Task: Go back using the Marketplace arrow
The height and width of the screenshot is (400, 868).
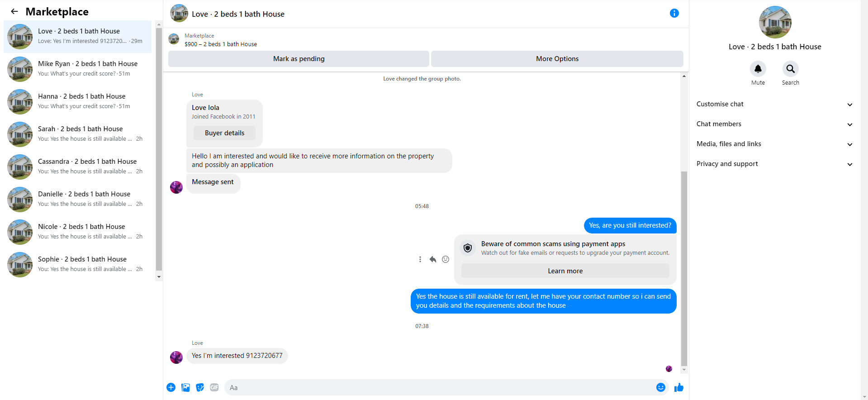Action: click(x=14, y=12)
